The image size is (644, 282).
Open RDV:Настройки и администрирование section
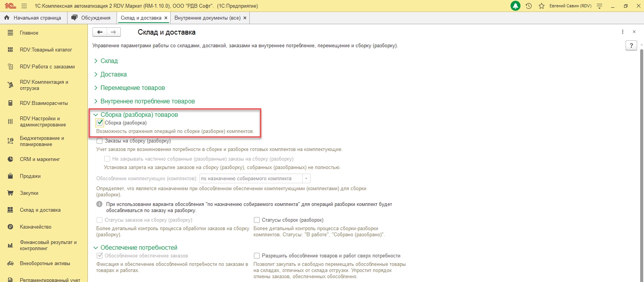(x=44, y=122)
